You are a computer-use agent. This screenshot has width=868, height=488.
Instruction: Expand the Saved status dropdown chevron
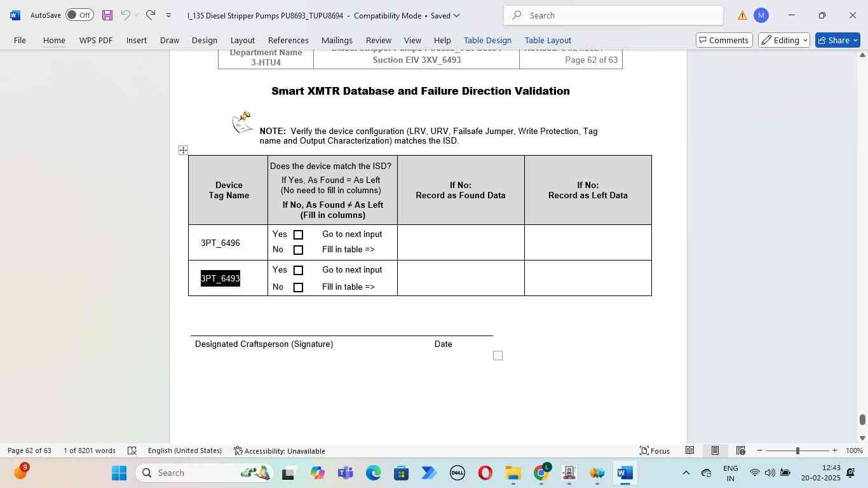456,15
